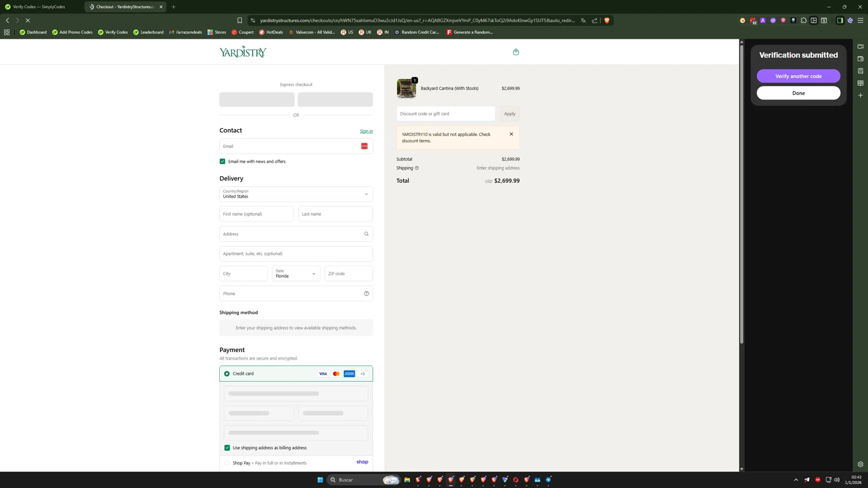Click the share page icon in address bar

[x=594, y=20]
